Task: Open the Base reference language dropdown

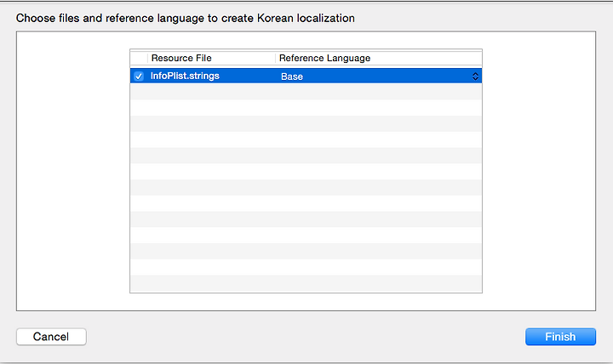Action: [379, 77]
